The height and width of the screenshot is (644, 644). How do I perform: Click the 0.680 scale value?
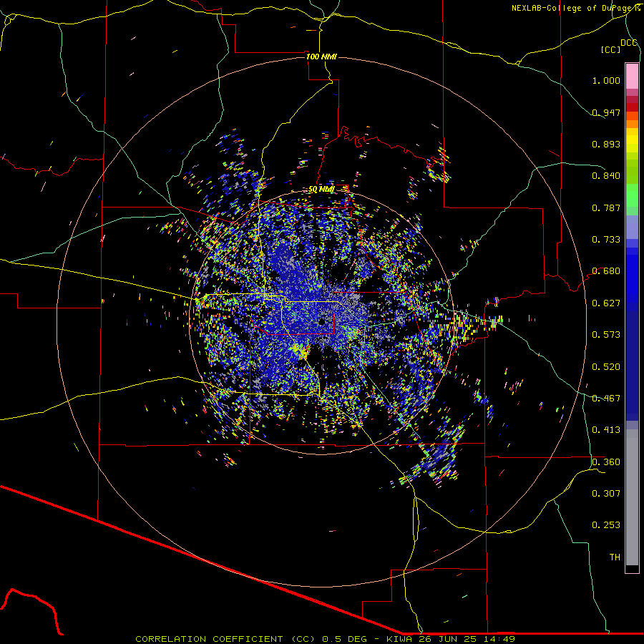pos(606,271)
